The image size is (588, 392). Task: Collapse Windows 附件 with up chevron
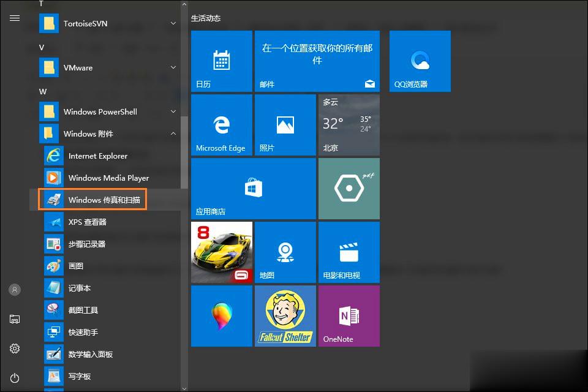click(173, 134)
